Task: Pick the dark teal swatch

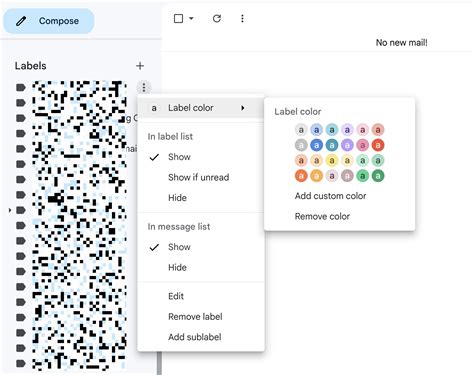Action: pyautogui.click(x=332, y=145)
